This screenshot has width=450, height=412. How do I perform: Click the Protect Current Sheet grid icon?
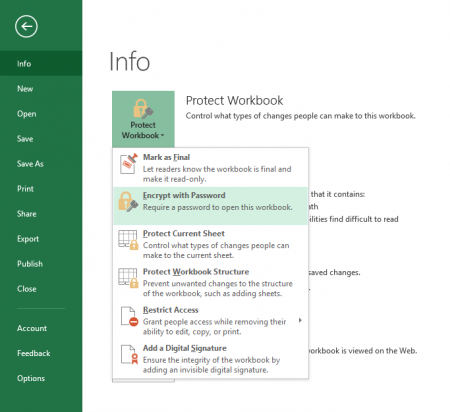click(x=128, y=240)
